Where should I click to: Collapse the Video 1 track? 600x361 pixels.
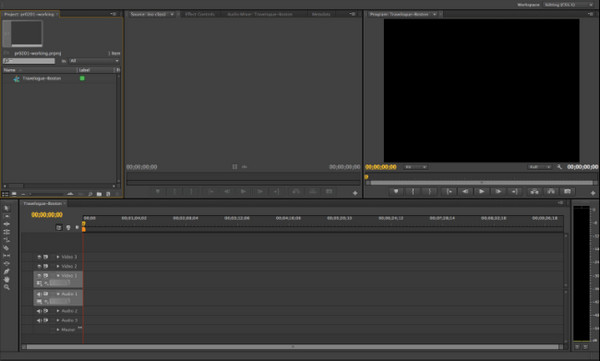(x=58, y=276)
